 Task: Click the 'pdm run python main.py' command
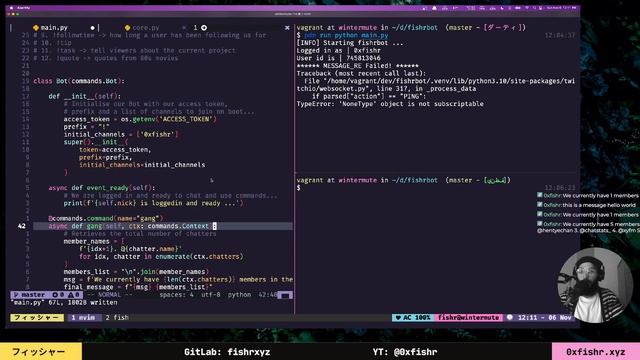(346, 35)
